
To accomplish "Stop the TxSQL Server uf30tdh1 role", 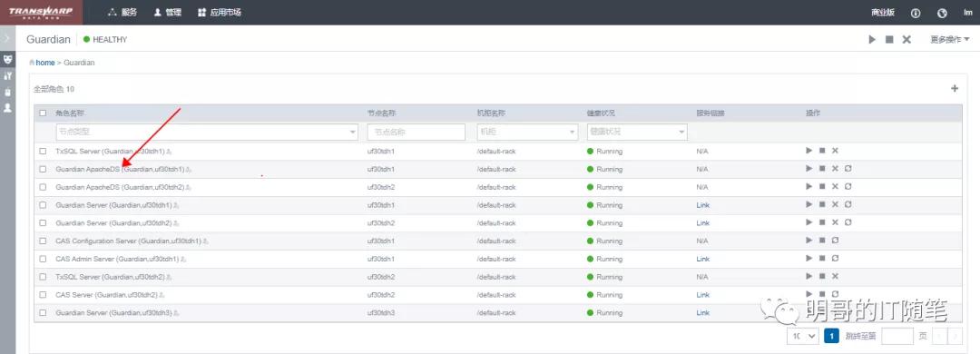I will (822, 151).
